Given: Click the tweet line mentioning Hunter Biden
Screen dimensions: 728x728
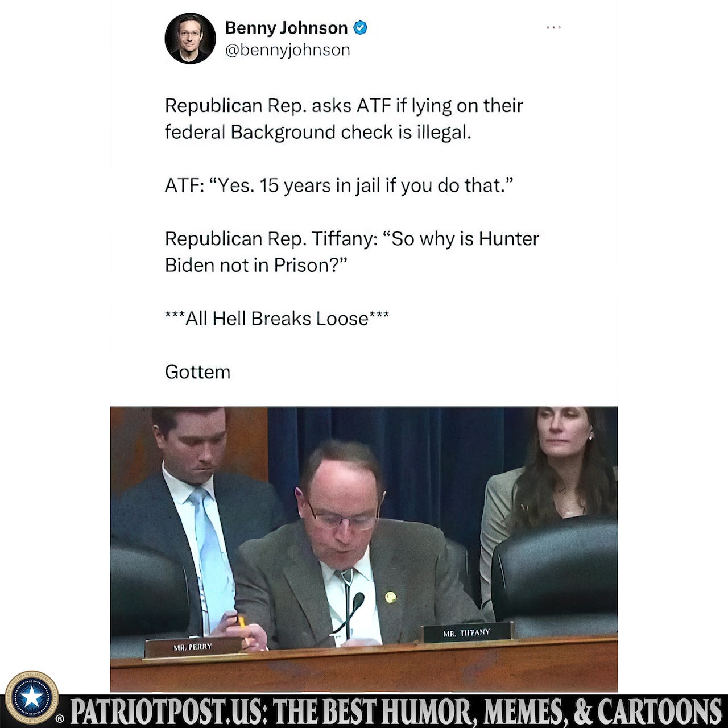Looking at the screenshot, I should point(352,251).
